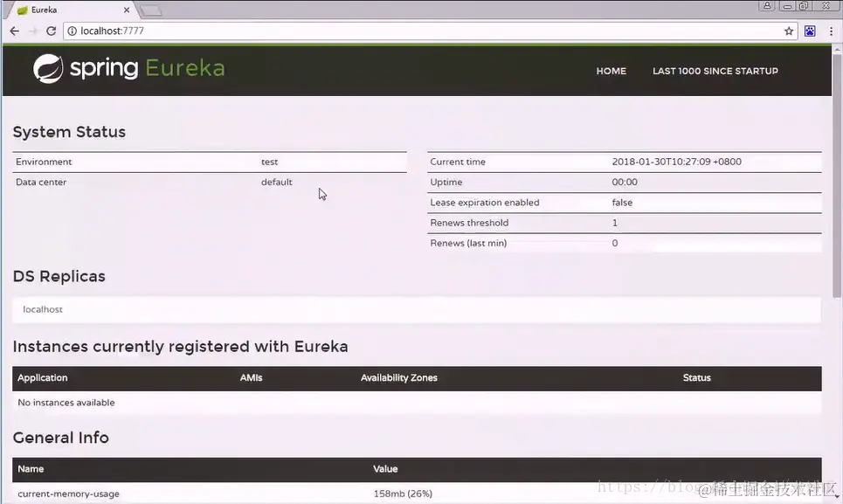
Task: Click the browser forward arrow
Action: 33,31
